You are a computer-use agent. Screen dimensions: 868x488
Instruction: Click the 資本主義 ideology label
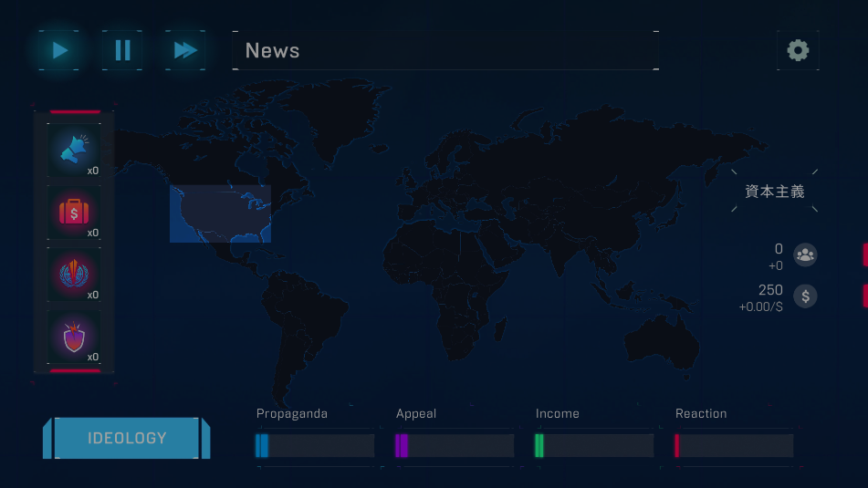point(775,192)
